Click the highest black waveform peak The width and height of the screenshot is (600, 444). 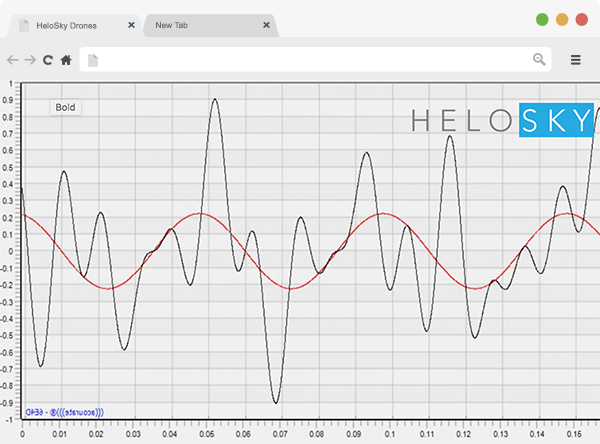coord(215,100)
